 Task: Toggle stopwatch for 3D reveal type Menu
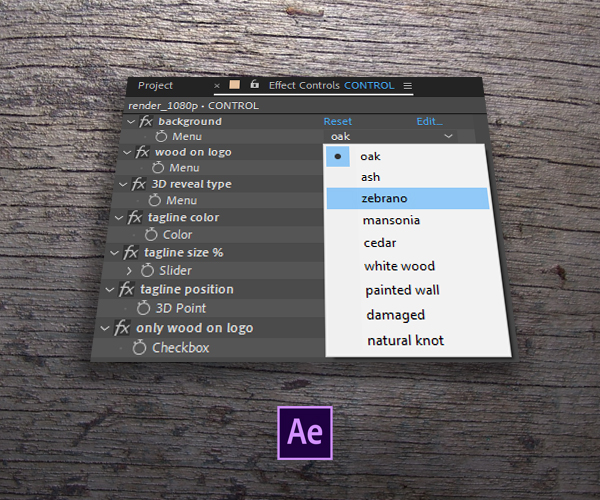click(x=155, y=200)
